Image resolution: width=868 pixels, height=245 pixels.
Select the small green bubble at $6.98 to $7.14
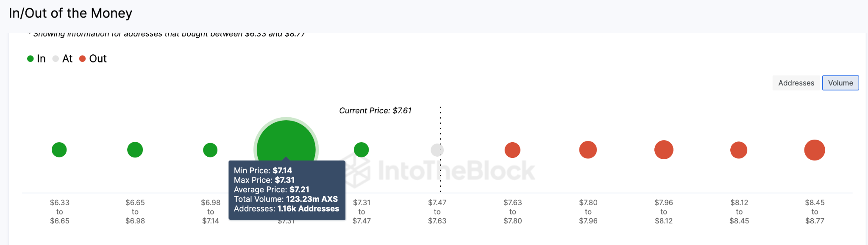[210, 149]
